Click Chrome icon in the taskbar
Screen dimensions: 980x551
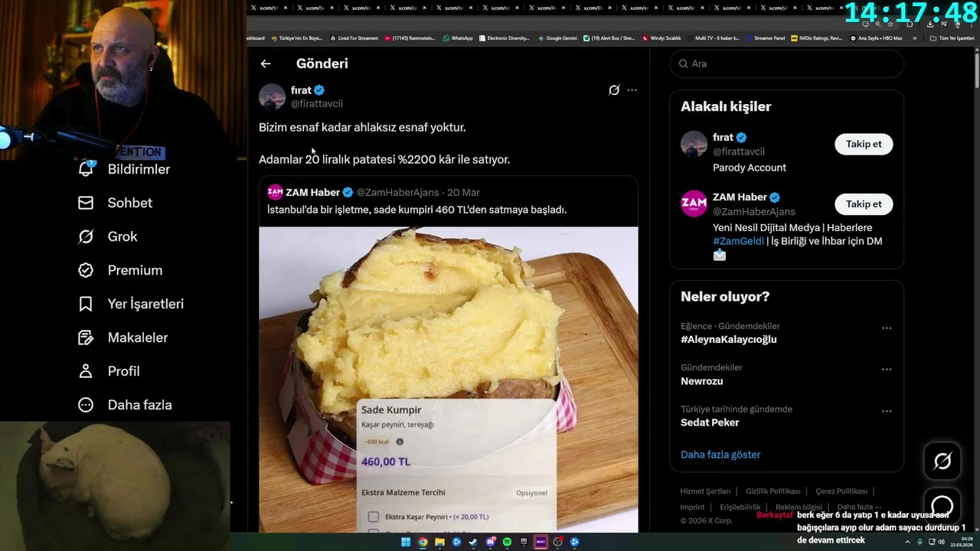(x=423, y=542)
